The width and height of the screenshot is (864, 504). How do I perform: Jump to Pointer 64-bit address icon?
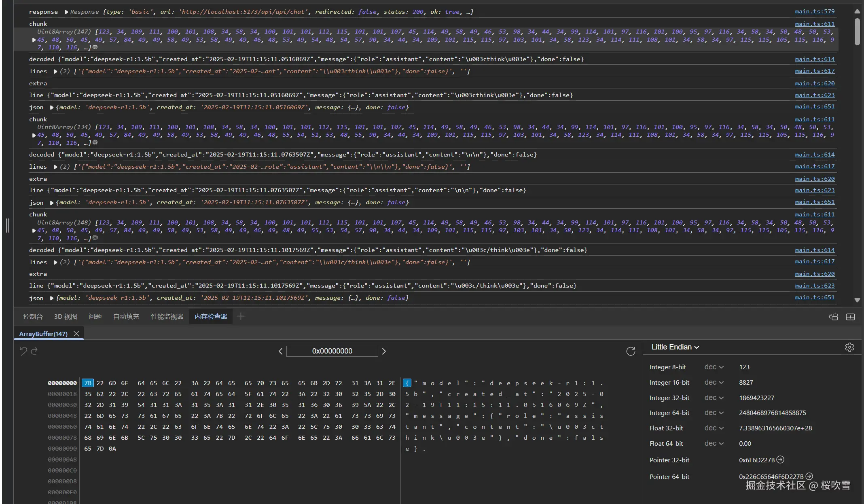click(809, 476)
